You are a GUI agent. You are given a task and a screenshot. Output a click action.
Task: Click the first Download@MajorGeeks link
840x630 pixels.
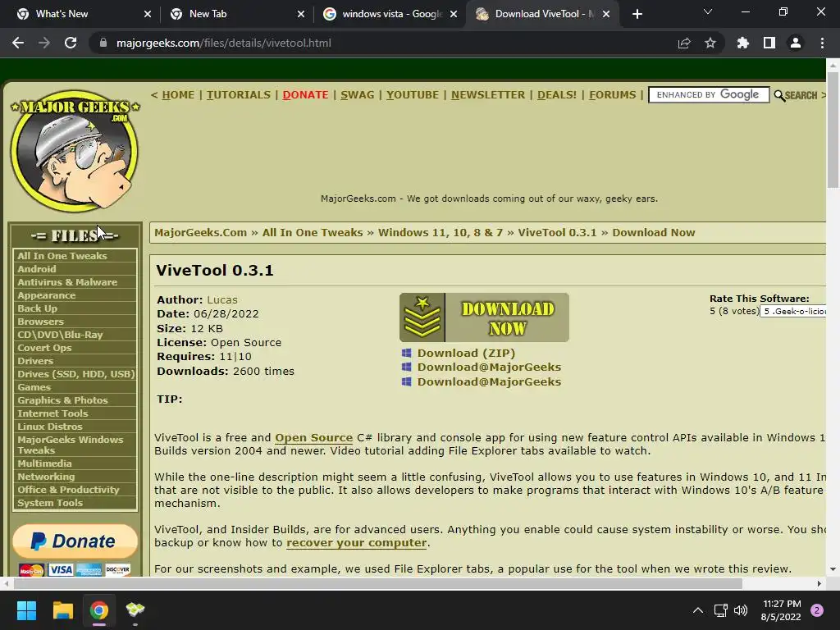[x=489, y=367]
